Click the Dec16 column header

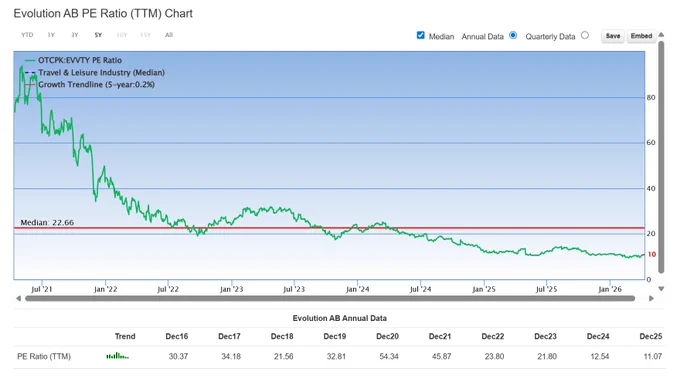coord(177,336)
